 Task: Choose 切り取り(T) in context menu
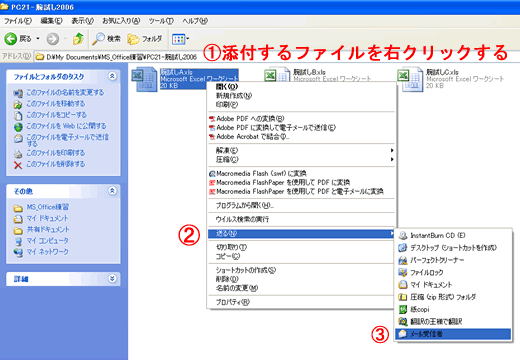pyautogui.click(x=301, y=247)
